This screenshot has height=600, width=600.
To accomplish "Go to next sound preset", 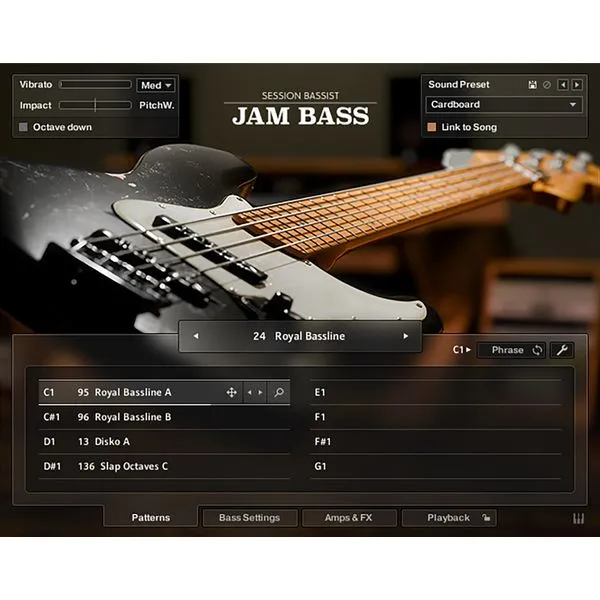I will point(577,85).
